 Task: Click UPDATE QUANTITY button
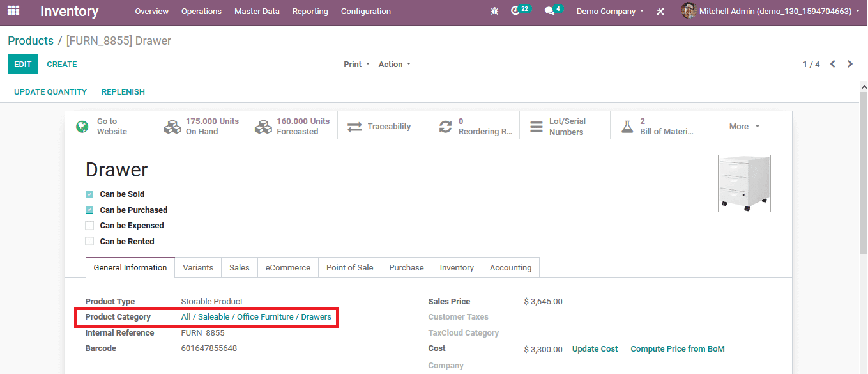point(50,92)
